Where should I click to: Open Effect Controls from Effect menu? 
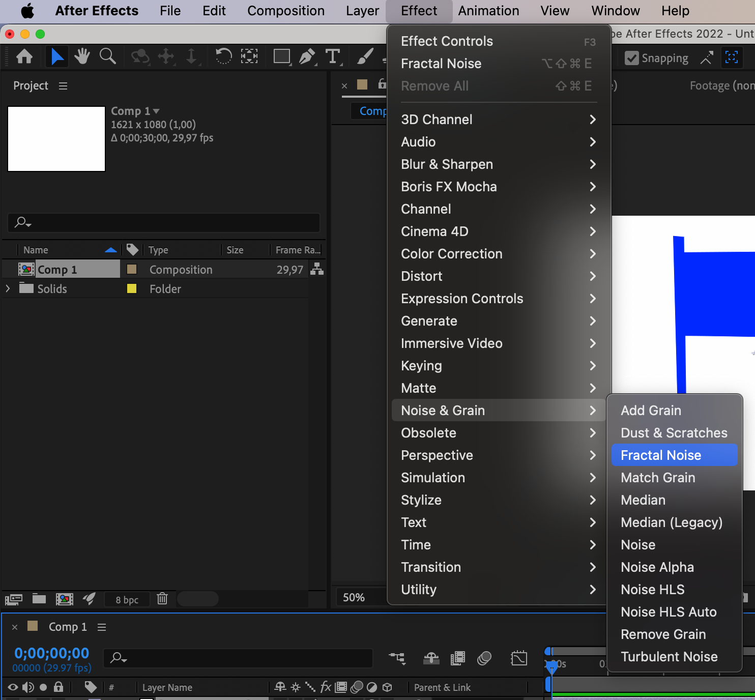[x=499, y=41]
